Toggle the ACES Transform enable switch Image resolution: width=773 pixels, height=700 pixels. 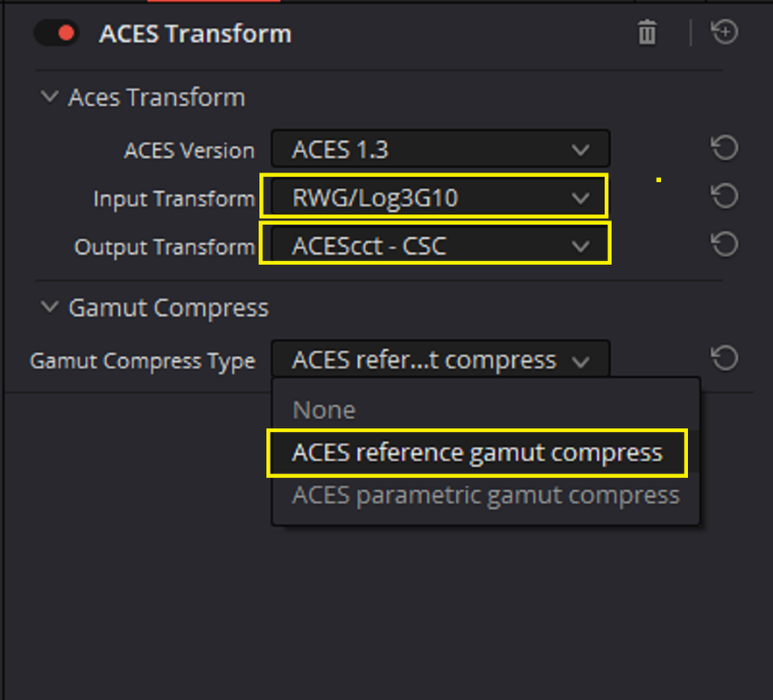(56, 33)
